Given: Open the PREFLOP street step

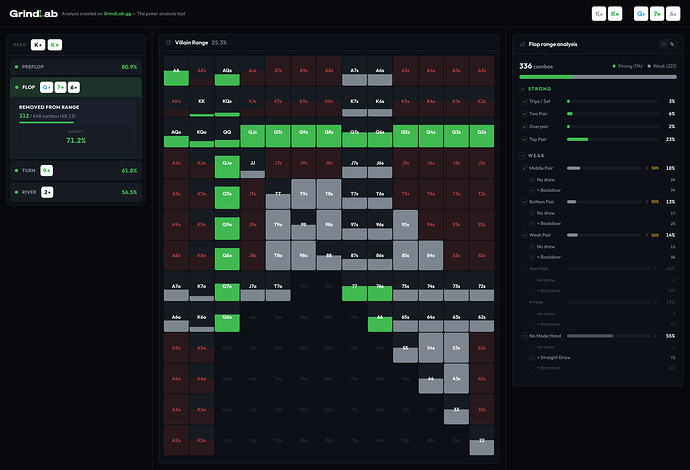Looking at the screenshot, I should point(75,66).
